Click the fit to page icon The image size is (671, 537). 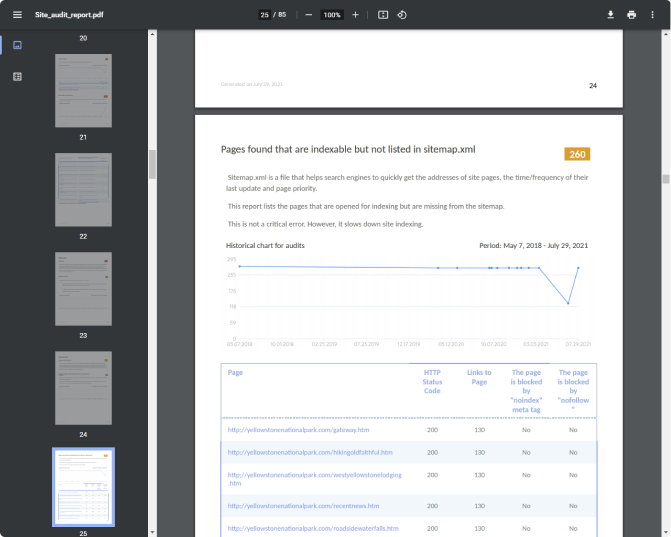pos(383,15)
